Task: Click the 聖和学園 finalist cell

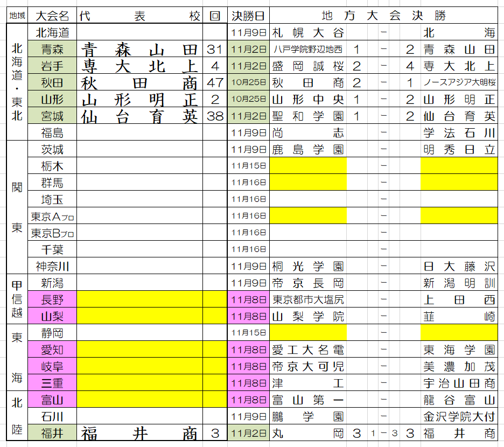Action: pos(308,116)
